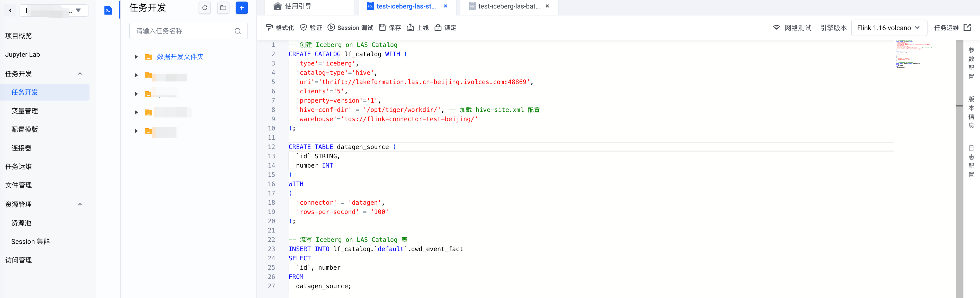Switch to the test-iceberg-las-bat... tab
The width and height of the screenshot is (980, 298).
[509, 6]
